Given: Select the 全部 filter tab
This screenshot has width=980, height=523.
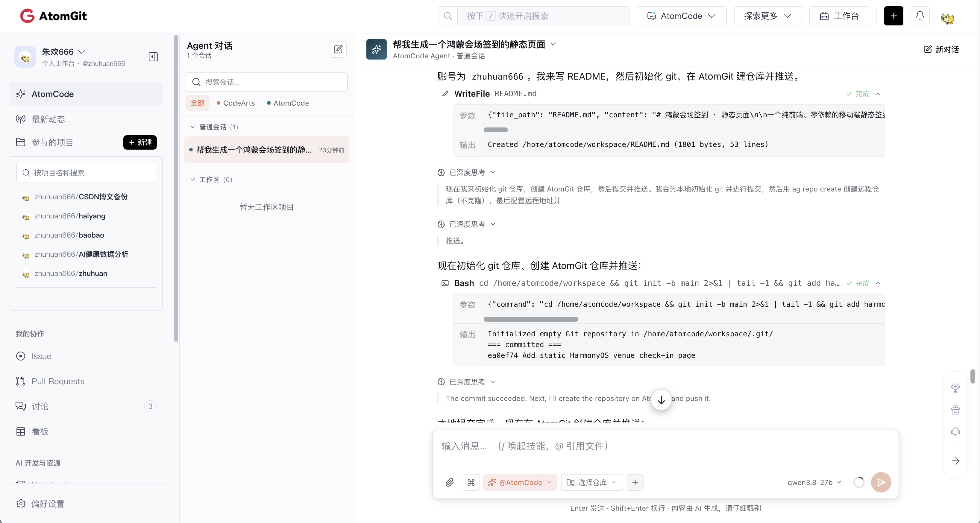Looking at the screenshot, I should tap(198, 103).
